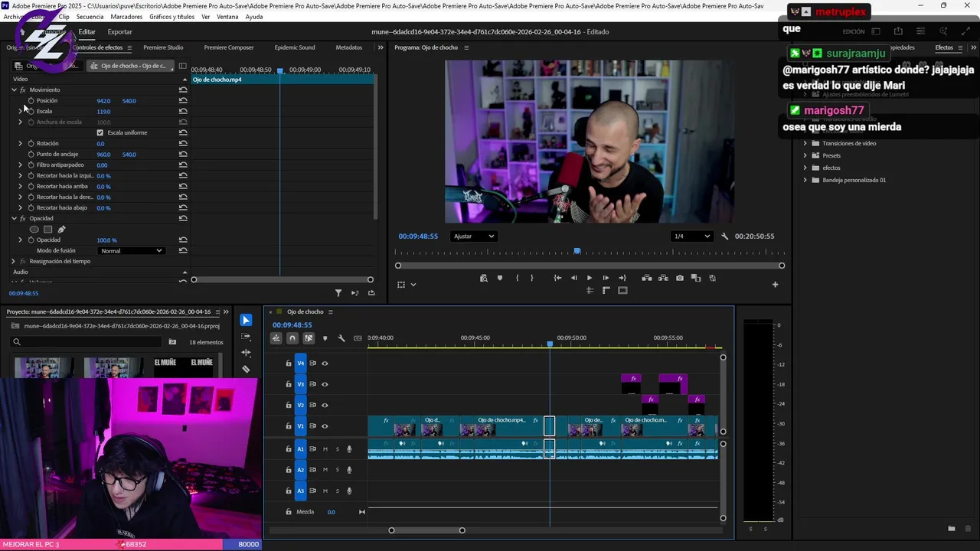Collapse the Movimiento effect group
This screenshot has height=551, width=980.
pyautogui.click(x=14, y=90)
